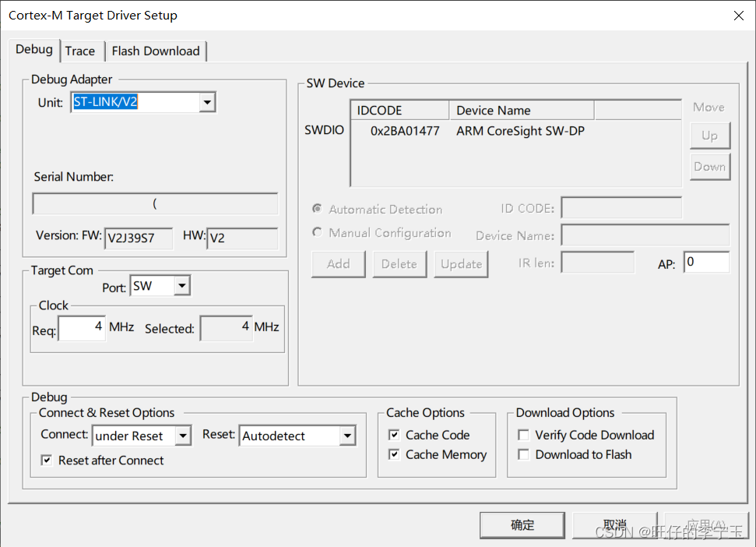This screenshot has height=547, width=756.
Task: Confirm with the 确定 button
Action: point(522,525)
